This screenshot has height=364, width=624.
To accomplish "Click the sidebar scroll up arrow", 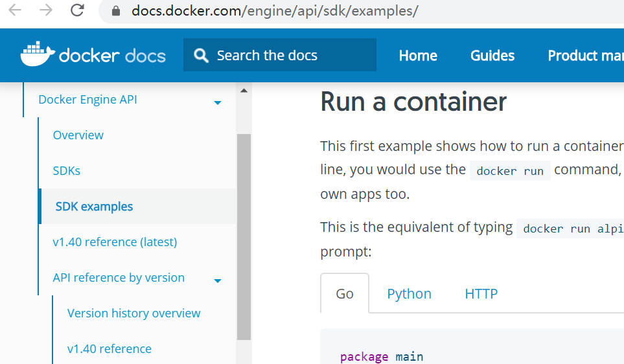I will coord(244,91).
